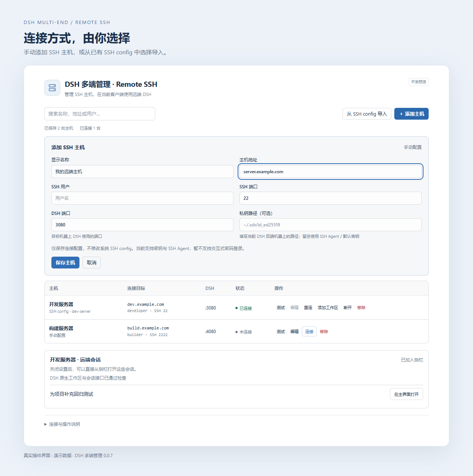Click 'builder · SSH 2222' detail text
This screenshot has width=473, height=476.
tap(147, 335)
